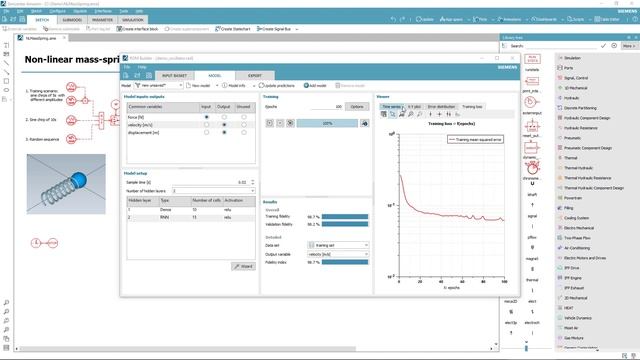Set force [N] as Output
The height and width of the screenshot is (360, 640).
[x=224, y=117]
